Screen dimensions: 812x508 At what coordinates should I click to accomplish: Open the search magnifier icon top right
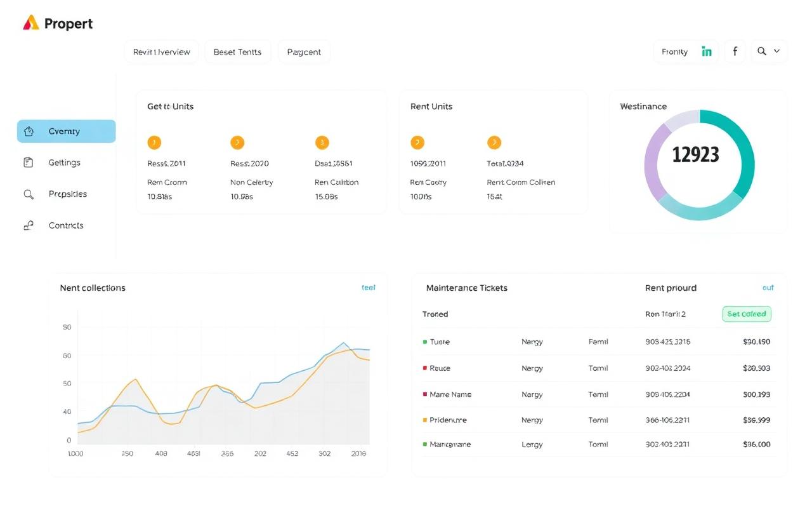click(762, 51)
